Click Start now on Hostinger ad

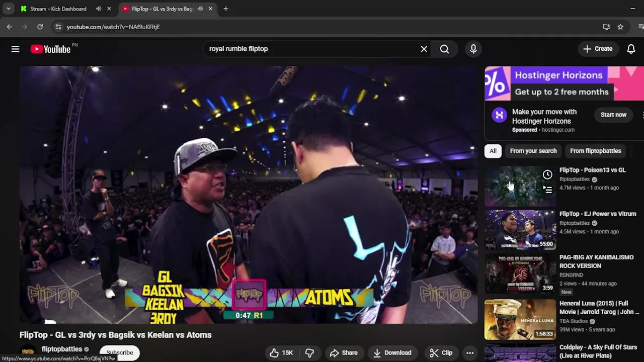coord(613,115)
